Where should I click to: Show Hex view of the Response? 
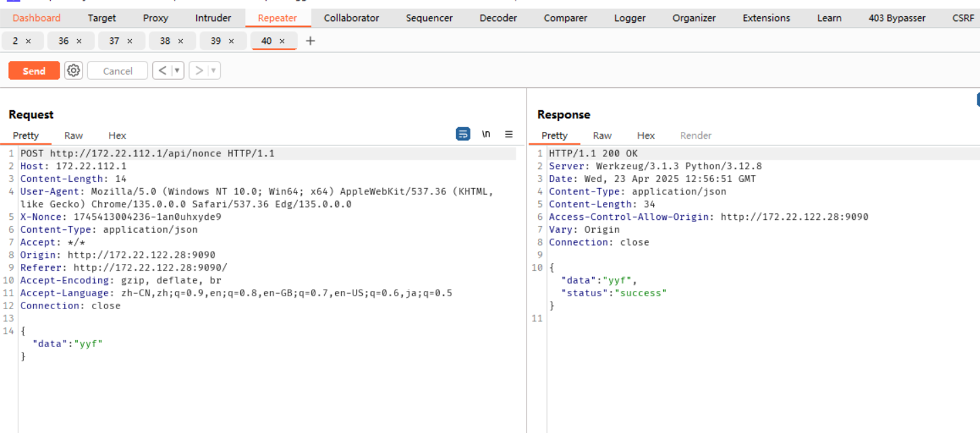click(x=646, y=135)
